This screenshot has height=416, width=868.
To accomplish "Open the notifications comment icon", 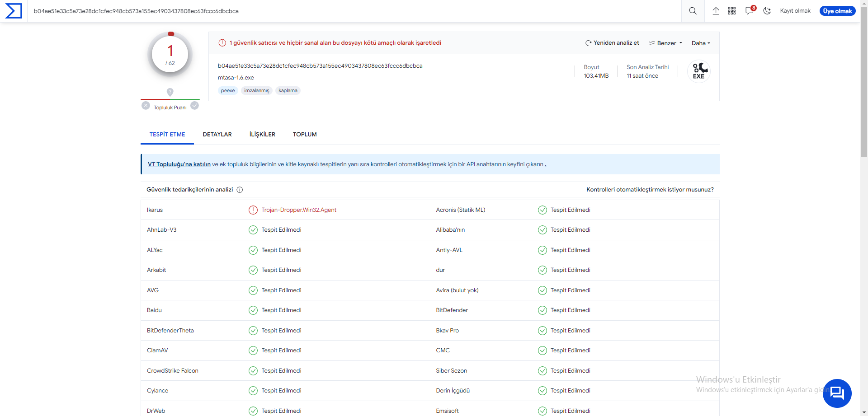I will click(x=749, y=11).
